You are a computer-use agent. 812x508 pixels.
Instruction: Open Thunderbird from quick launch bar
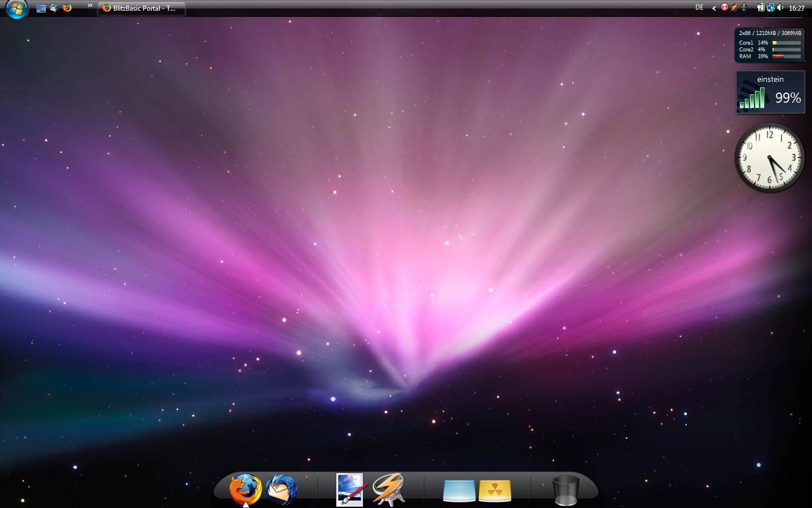54,8
